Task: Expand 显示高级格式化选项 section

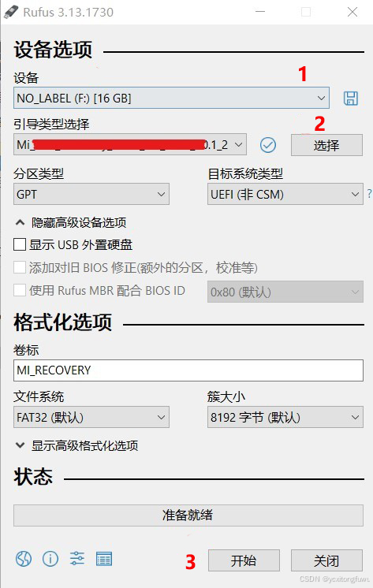Action: (x=76, y=445)
